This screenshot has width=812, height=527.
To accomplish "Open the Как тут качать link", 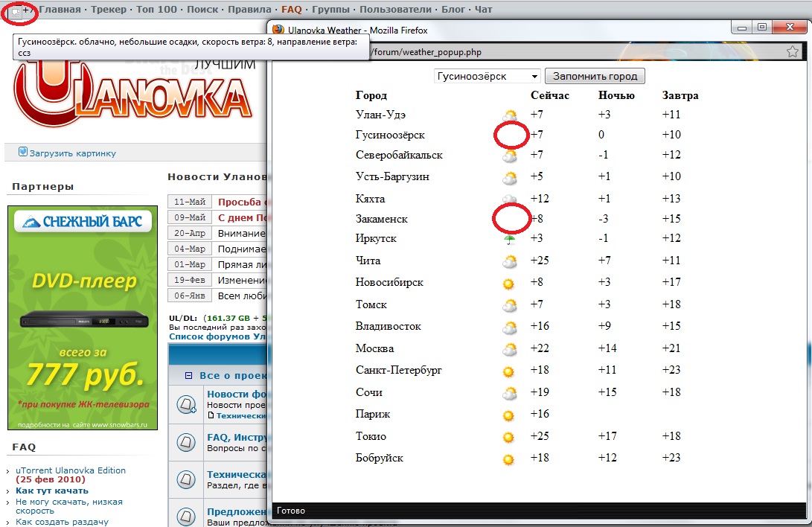I will [x=52, y=491].
